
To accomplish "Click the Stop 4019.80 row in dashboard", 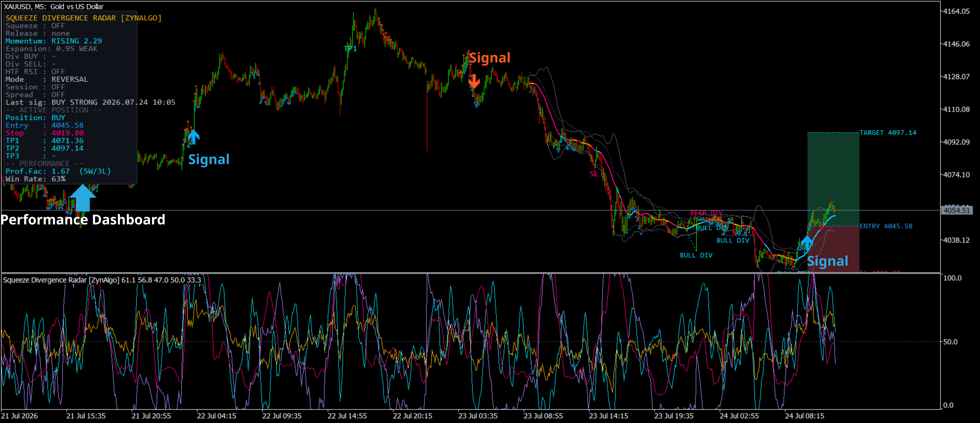I will click(45, 133).
